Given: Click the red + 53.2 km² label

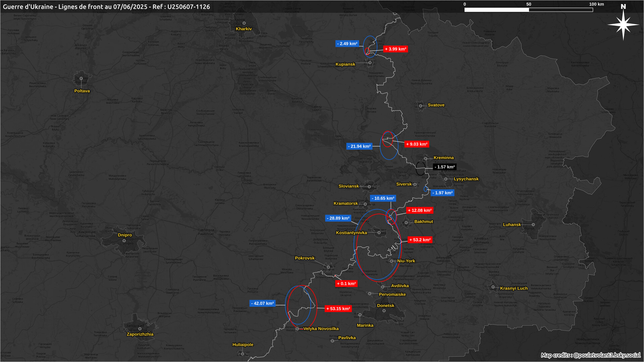Looking at the screenshot, I should point(420,240).
